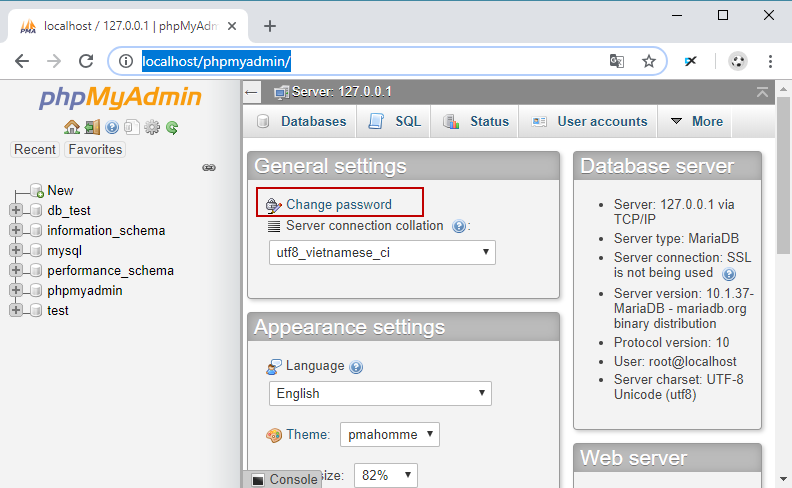Expand the phpmyadmin database node

16,290
